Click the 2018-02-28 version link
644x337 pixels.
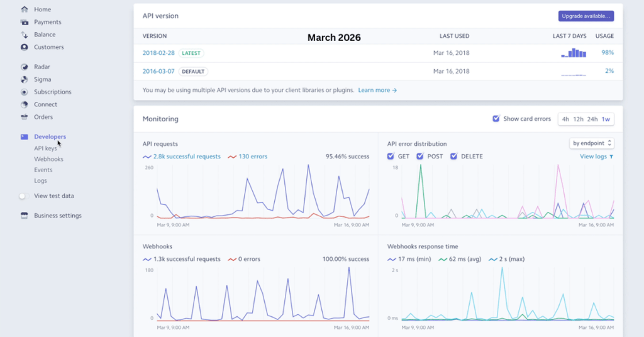click(158, 53)
